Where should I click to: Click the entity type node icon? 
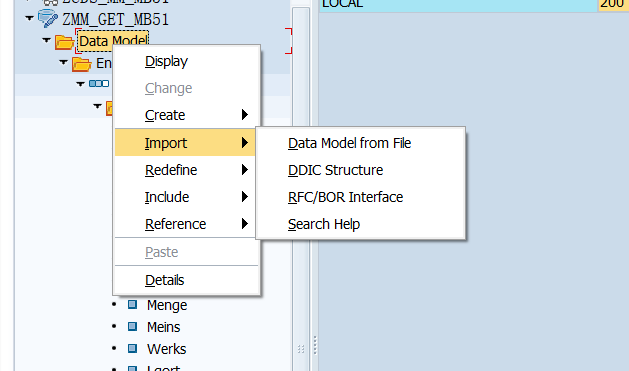click(x=99, y=83)
